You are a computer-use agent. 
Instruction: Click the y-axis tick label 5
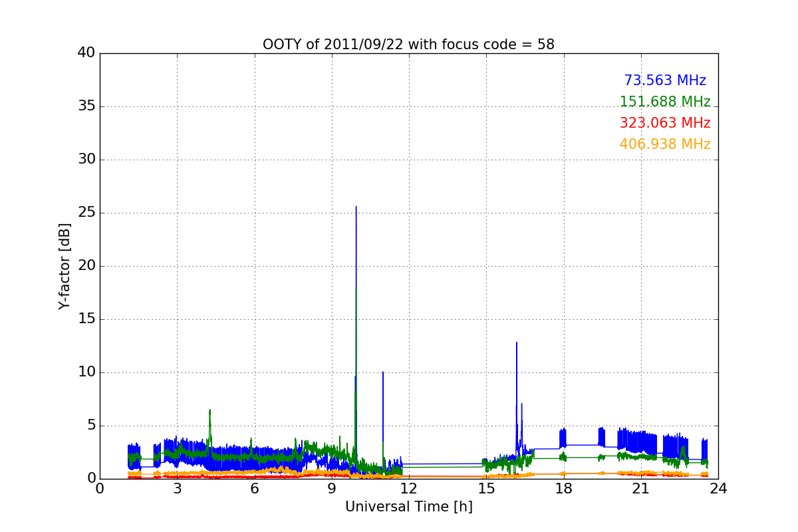pyautogui.click(x=90, y=426)
